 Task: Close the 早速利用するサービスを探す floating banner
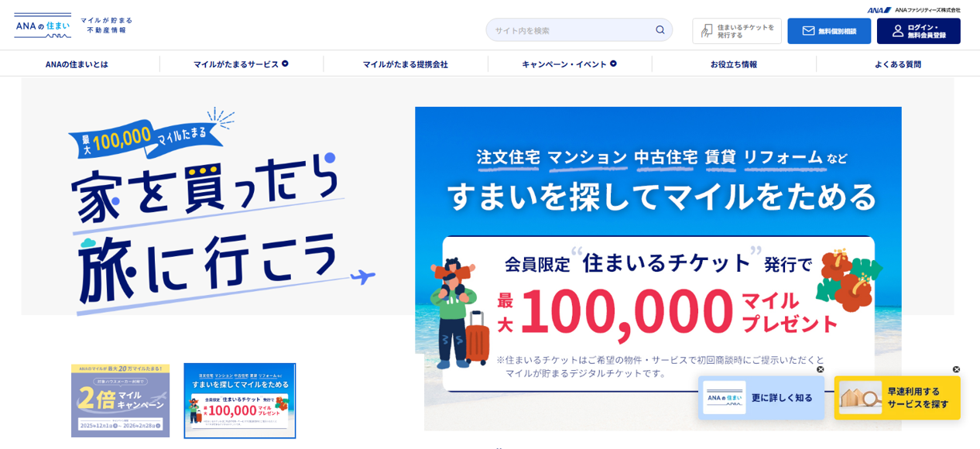pyautogui.click(x=956, y=369)
